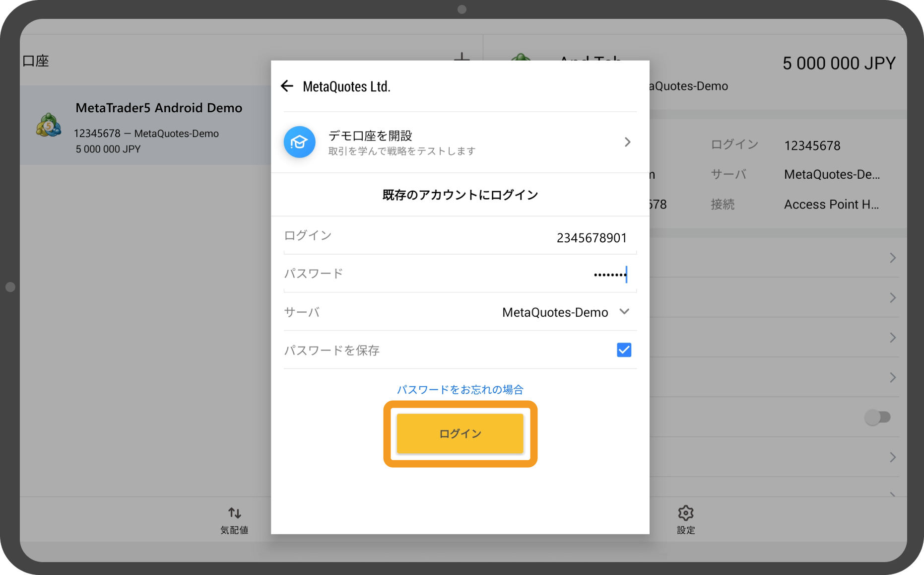Tap the 既存のアカウントにログイン heading
This screenshot has width=924, height=575.
pyautogui.click(x=460, y=195)
